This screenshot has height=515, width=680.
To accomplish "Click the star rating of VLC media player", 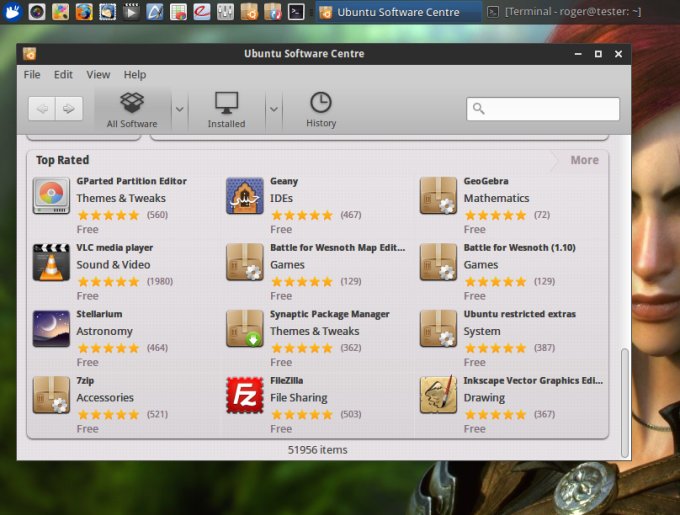I will coord(108,282).
